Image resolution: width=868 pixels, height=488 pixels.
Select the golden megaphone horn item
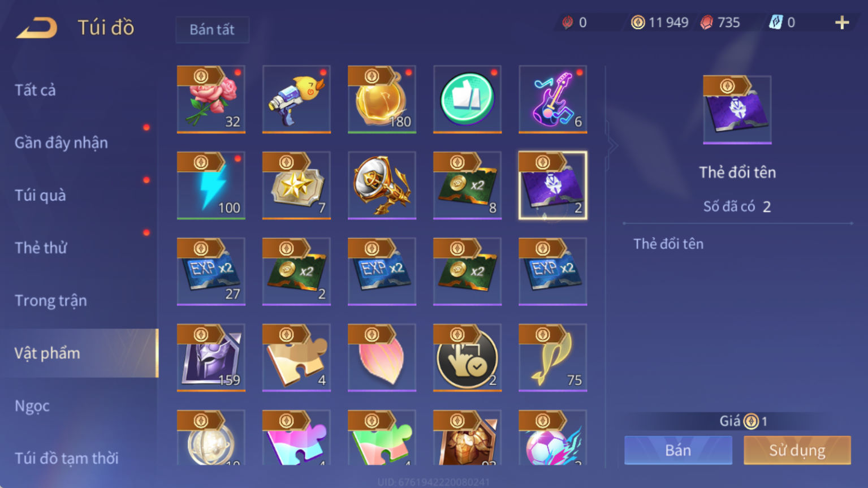382,185
